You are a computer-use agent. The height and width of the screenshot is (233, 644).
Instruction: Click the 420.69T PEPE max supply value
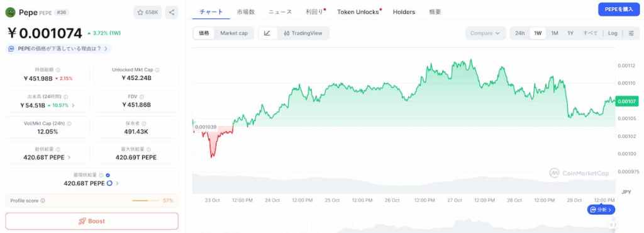point(136,157)
